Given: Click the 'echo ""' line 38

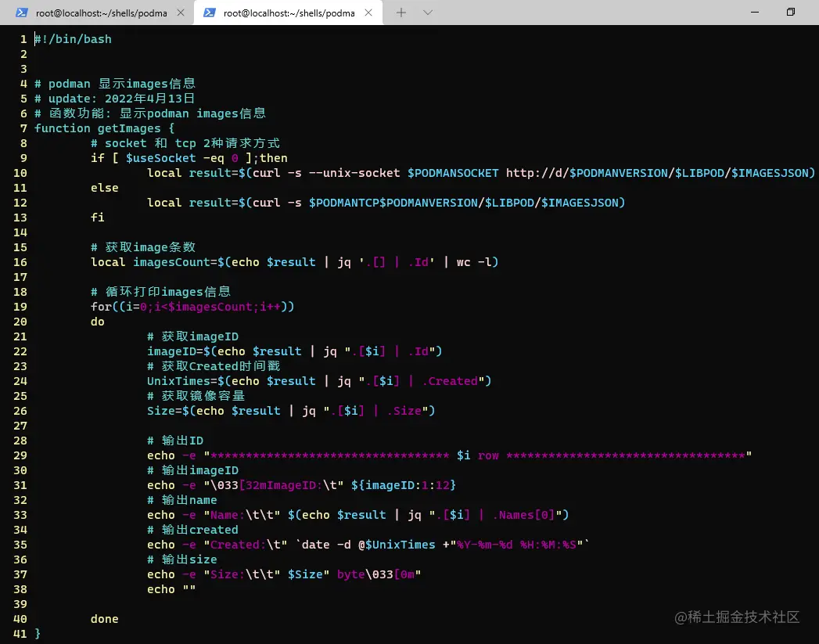Looking at the screenshot, I should (x=171, y=589).
